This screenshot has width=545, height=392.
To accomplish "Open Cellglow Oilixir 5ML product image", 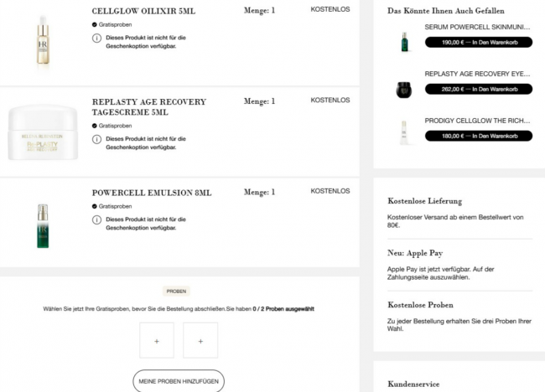I will point(43,41).
